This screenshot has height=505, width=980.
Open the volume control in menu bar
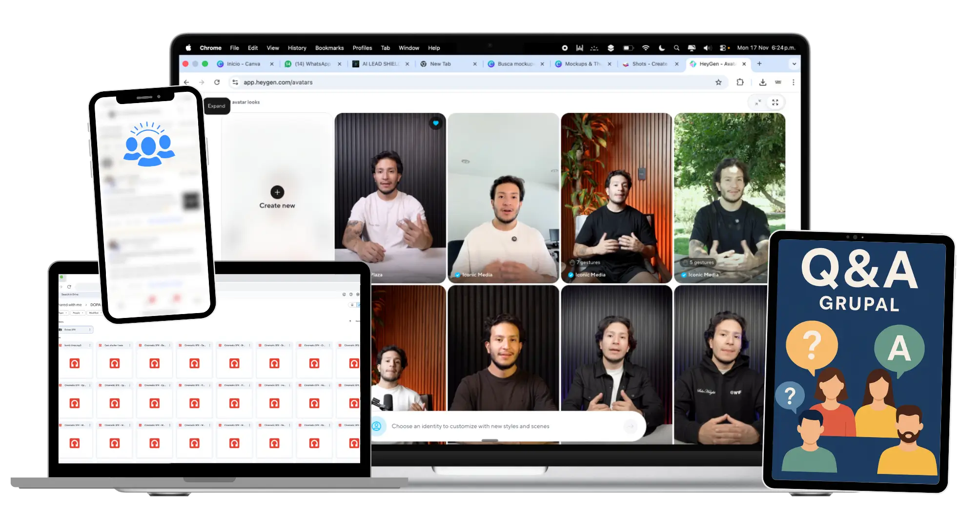tap(707, 48)
